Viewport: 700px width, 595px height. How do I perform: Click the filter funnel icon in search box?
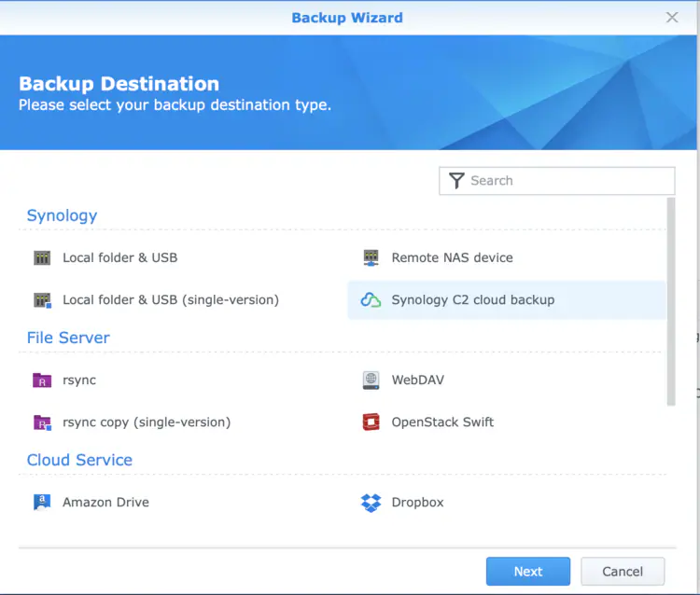[456, 181]
